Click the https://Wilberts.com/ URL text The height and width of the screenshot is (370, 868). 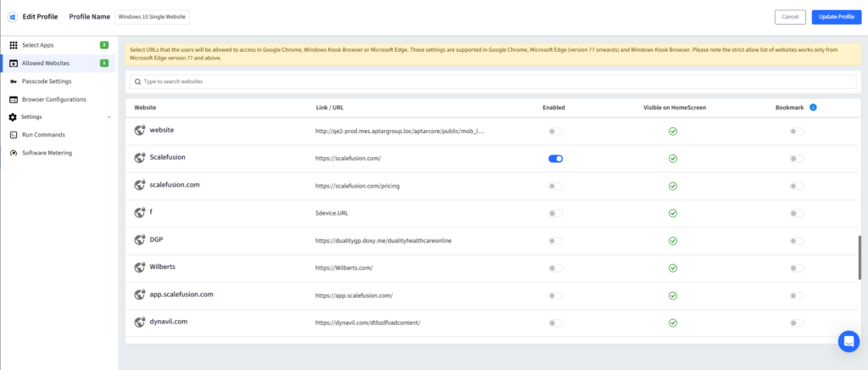click(x=344, y=268)
